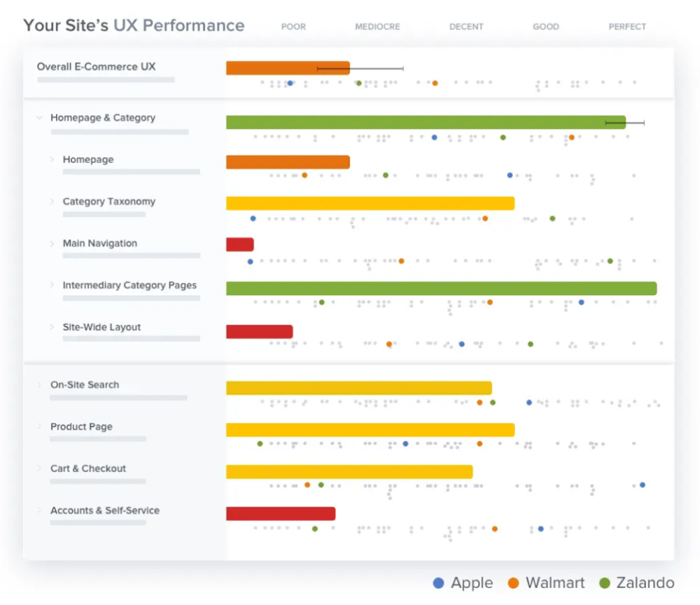The image size is (700, 605).
Task: Click the PERFECT scale column header
Action: [627, 27]
